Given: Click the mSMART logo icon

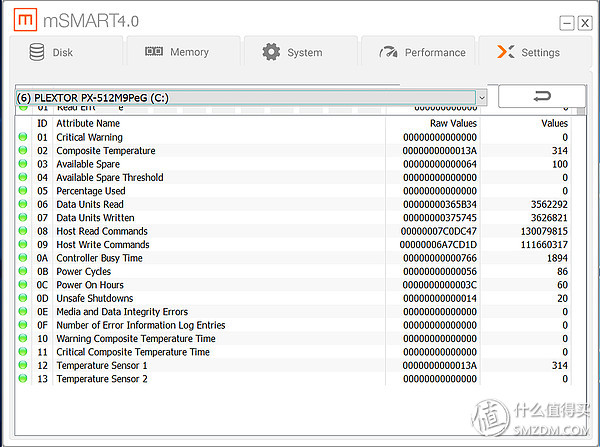Looking at the screenshot, I should [x=26, y=20].
